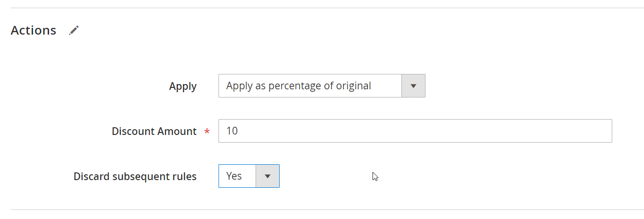Click the red required asterisk near Discount Amount
Screen dimensions: 644x219
click(x=207, y=132)
